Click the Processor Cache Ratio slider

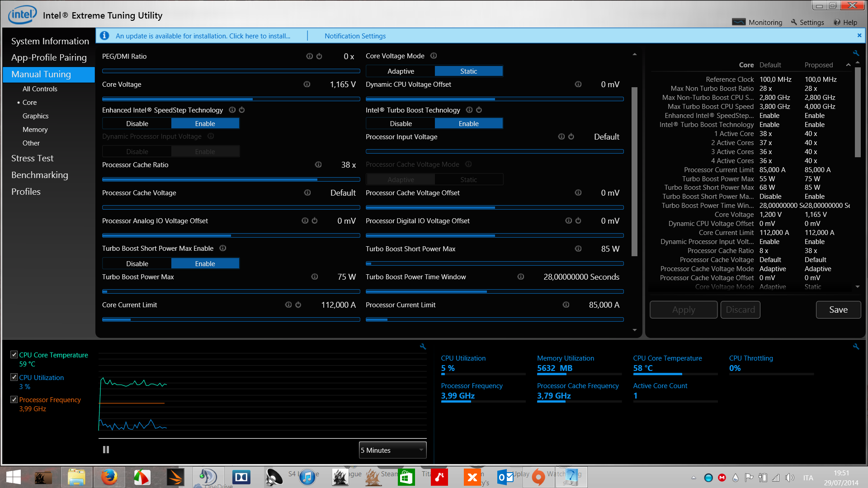pyautogui.click(x=231, y=179)
